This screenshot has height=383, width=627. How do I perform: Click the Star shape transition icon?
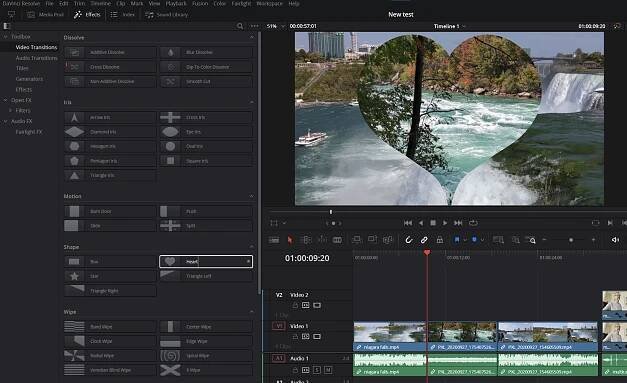coord(74,276)
